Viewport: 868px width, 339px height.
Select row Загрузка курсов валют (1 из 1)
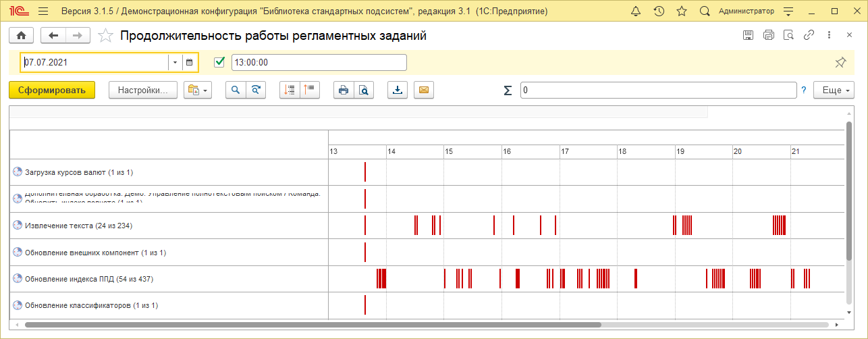[x=169, y=172]
